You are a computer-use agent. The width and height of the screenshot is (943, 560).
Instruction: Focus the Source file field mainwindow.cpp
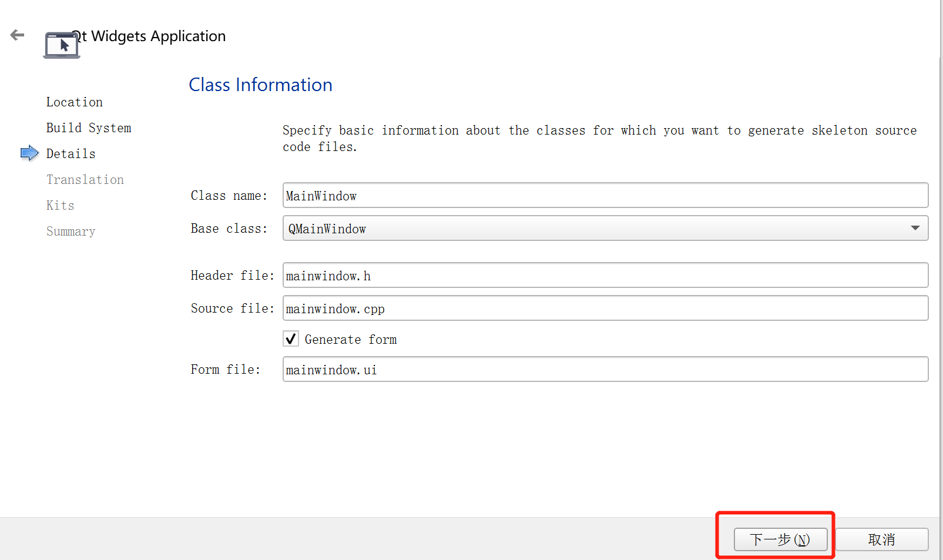(605, 308)
